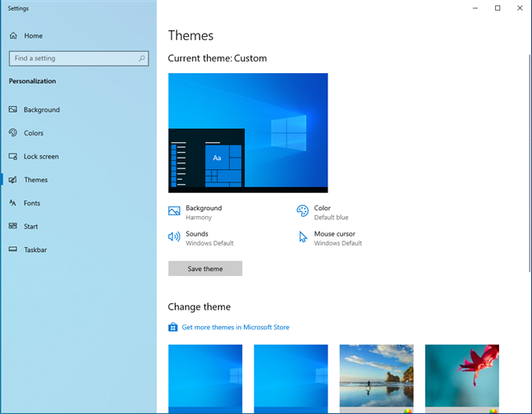Click the Start tiles icon in sidebar

13,226
